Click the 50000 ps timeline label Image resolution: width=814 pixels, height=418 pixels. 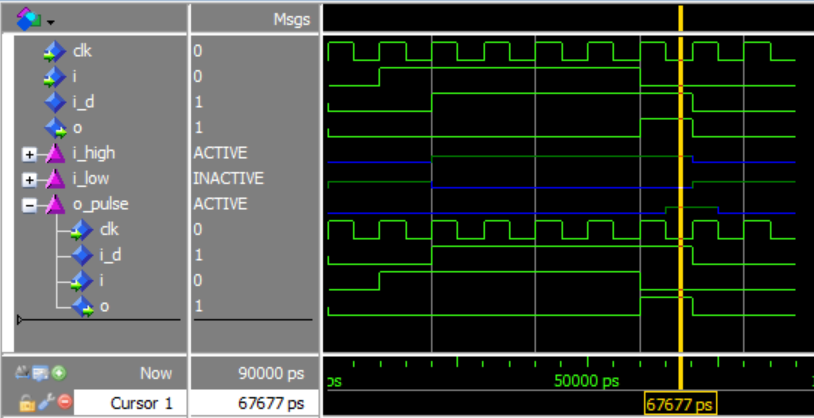587,382
